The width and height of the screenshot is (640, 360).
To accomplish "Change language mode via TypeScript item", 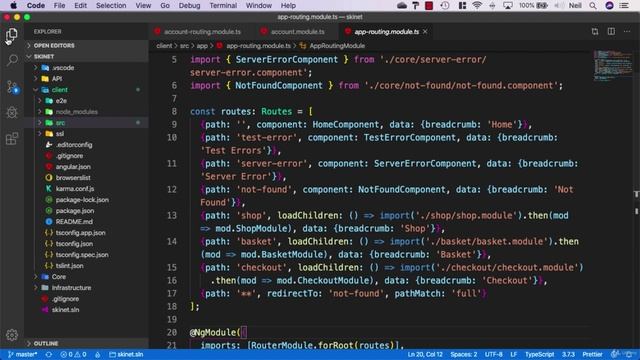I will [x=539, y=354].
